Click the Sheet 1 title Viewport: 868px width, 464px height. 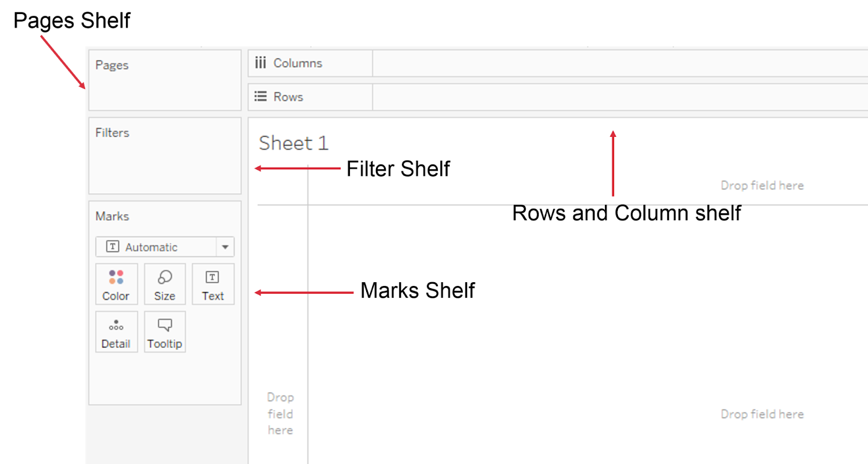293,143
